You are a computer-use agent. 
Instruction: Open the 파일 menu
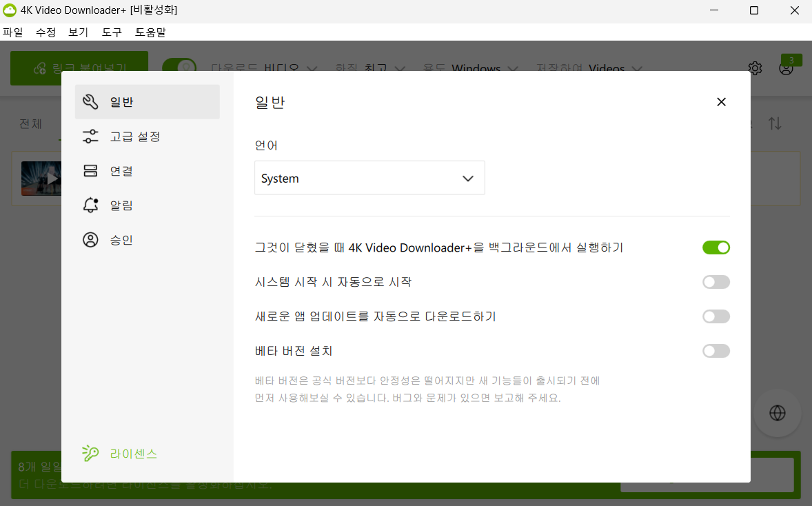click(13, 32)
